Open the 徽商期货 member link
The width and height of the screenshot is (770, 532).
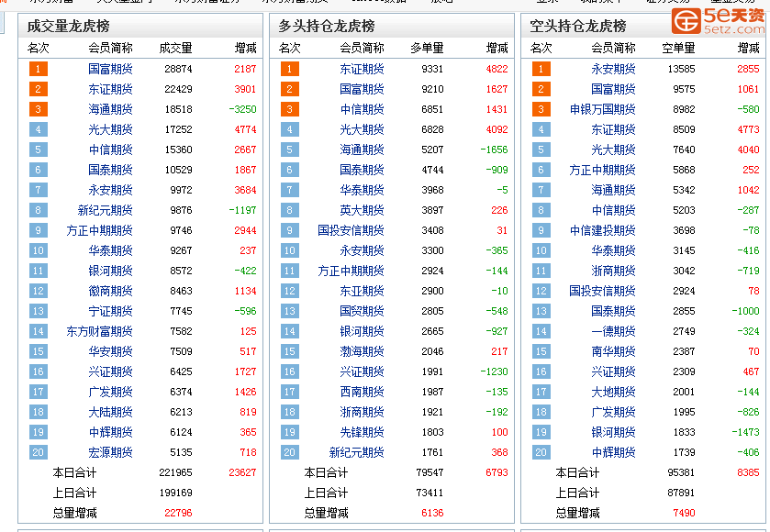(x=110, y=291)
